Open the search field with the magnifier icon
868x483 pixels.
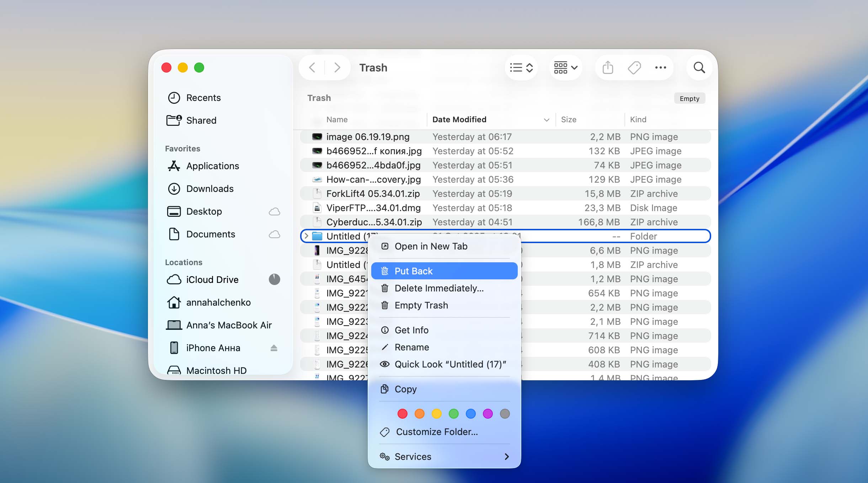pos(698,68)
